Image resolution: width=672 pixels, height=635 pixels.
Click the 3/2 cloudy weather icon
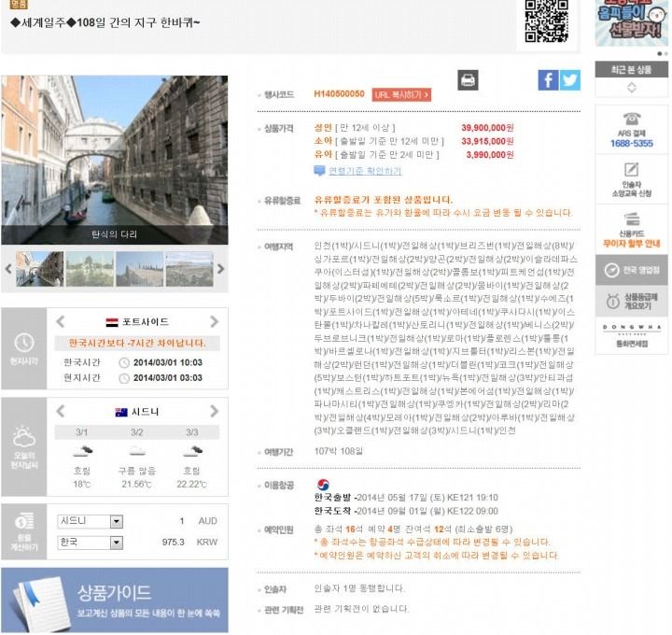pyautogui.click(x=137, y=451)
